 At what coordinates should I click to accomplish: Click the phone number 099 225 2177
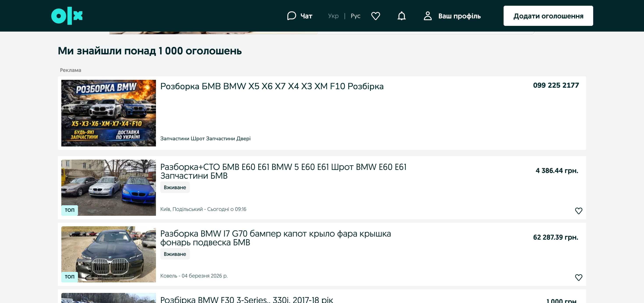coord(556,85)
